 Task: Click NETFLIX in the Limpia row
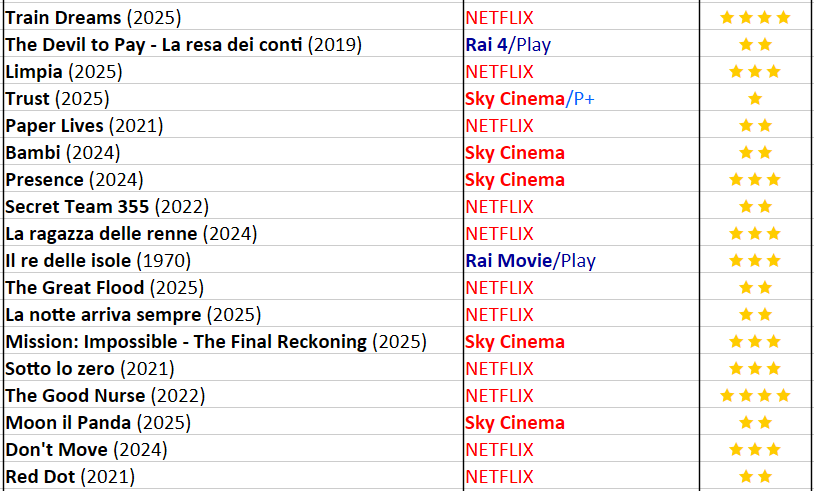[499, 72]
